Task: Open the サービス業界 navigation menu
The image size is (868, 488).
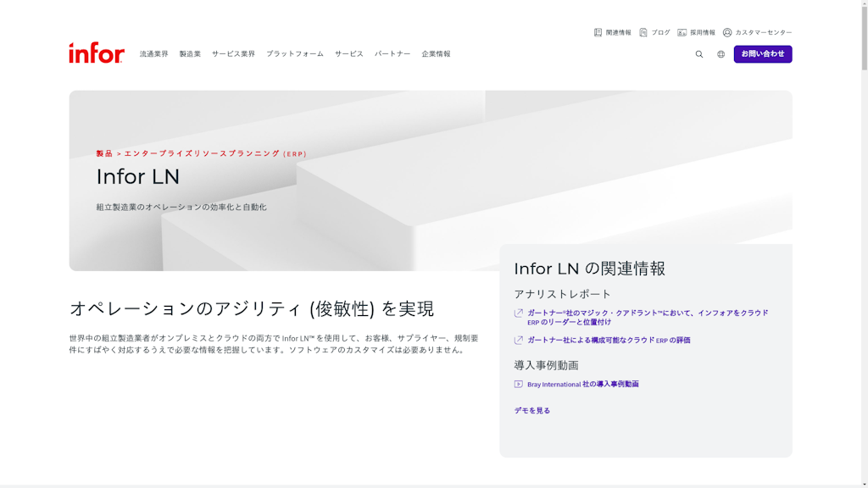Action: pyautogui.click(x=233, y=53)
